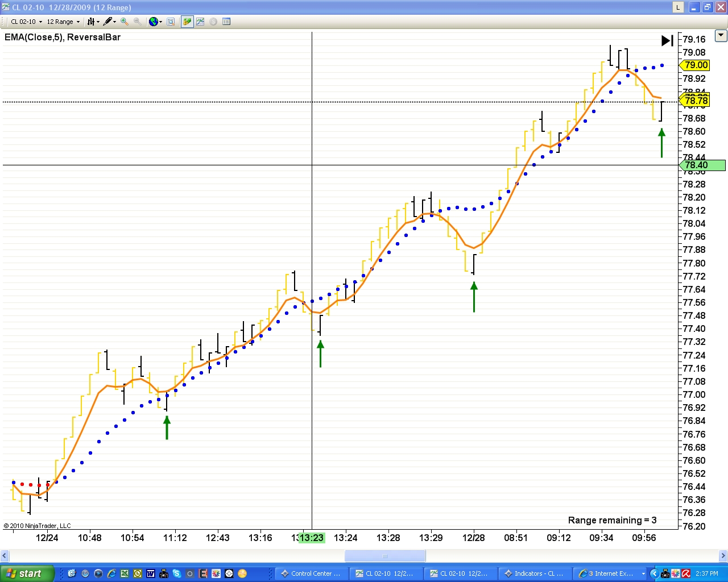Click the highlighted 13:23 time label
728x582 pixels.
tap(312, 538)
